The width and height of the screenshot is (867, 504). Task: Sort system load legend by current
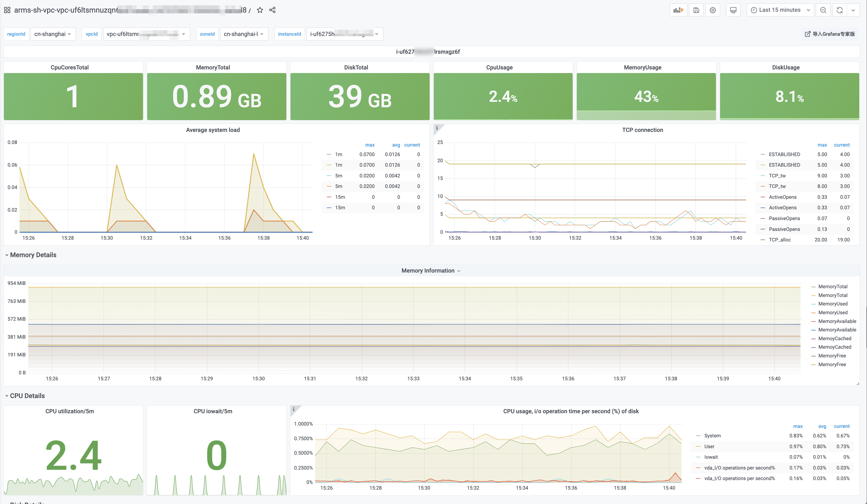click(412, 145)
